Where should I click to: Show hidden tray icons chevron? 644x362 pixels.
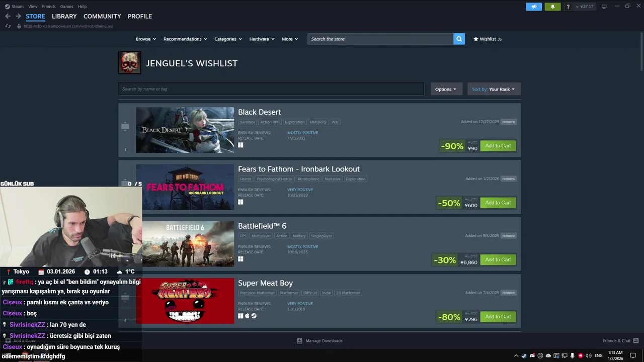coord(517,355)
